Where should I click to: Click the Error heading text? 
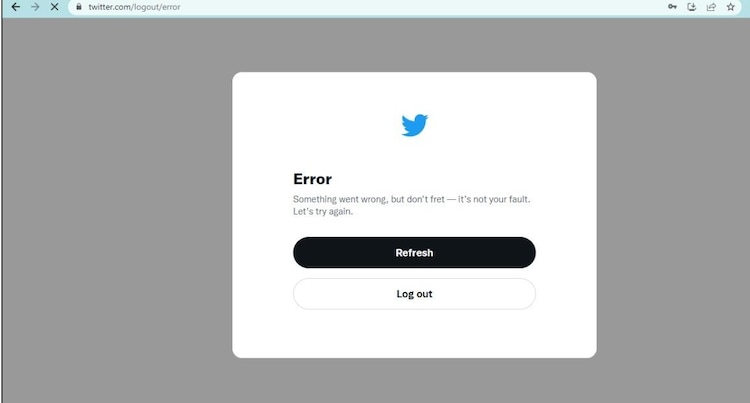312,179
